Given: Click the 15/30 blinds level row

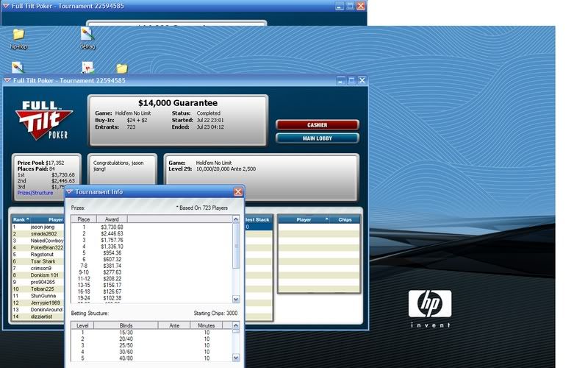Looking at the screenshot, I should coord(152,333).
